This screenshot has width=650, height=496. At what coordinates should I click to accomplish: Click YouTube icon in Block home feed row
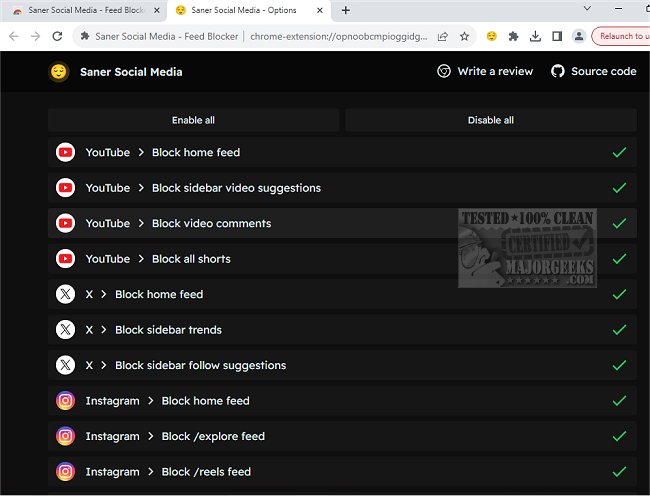coord(65,152)
